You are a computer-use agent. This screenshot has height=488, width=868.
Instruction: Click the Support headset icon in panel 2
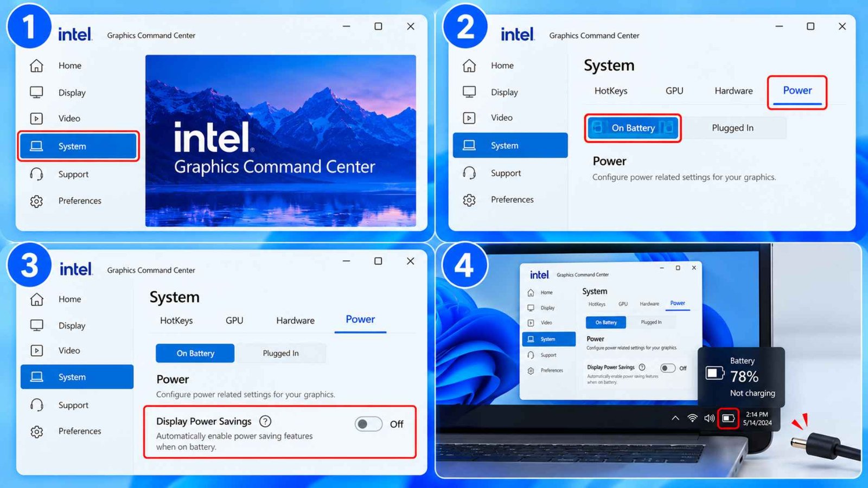pos(469,173)
